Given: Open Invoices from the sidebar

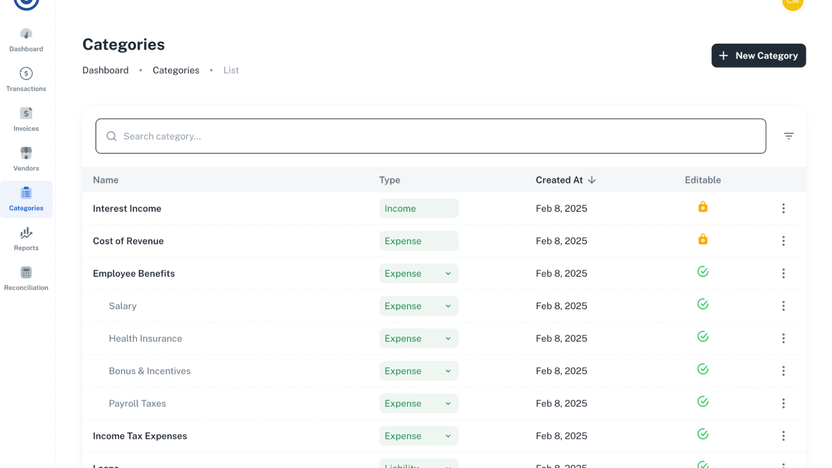Looking at the screenshot, I should [26, 119].
